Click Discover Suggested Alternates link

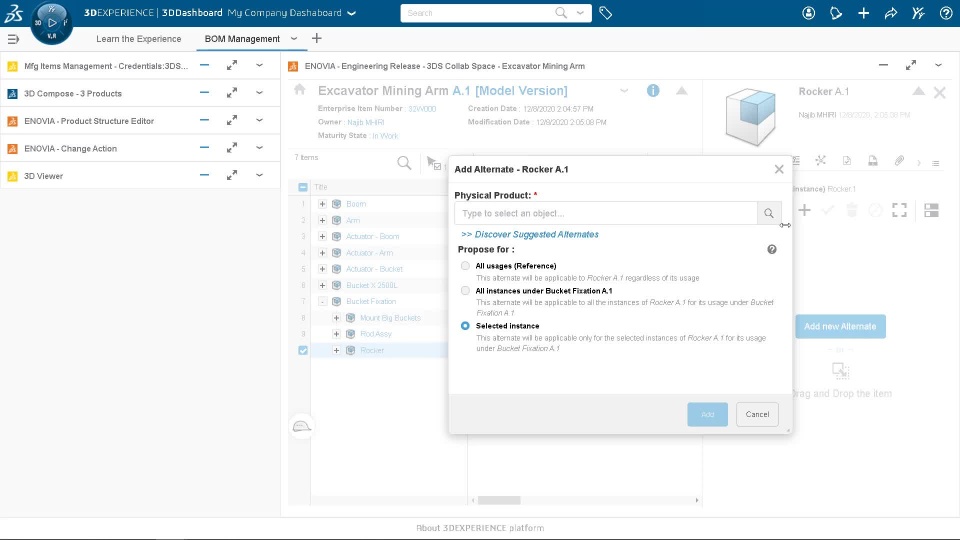click(x=530, y=234)
